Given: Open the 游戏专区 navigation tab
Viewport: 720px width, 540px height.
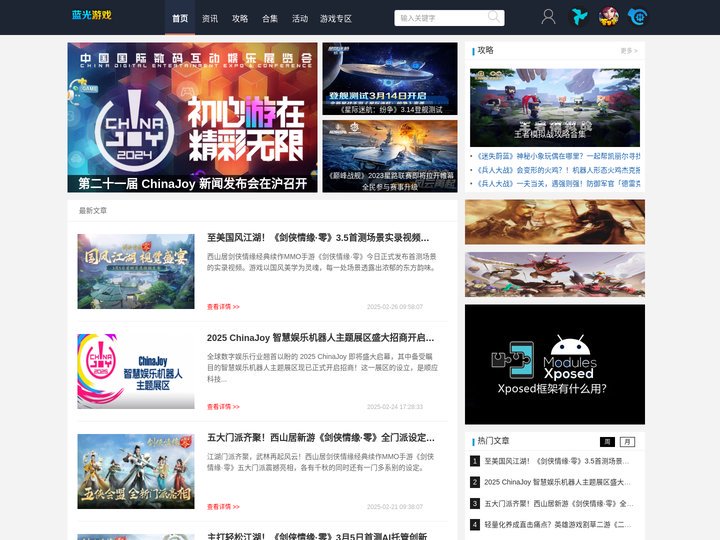Looking at the screenshot, I should point(336,18).
